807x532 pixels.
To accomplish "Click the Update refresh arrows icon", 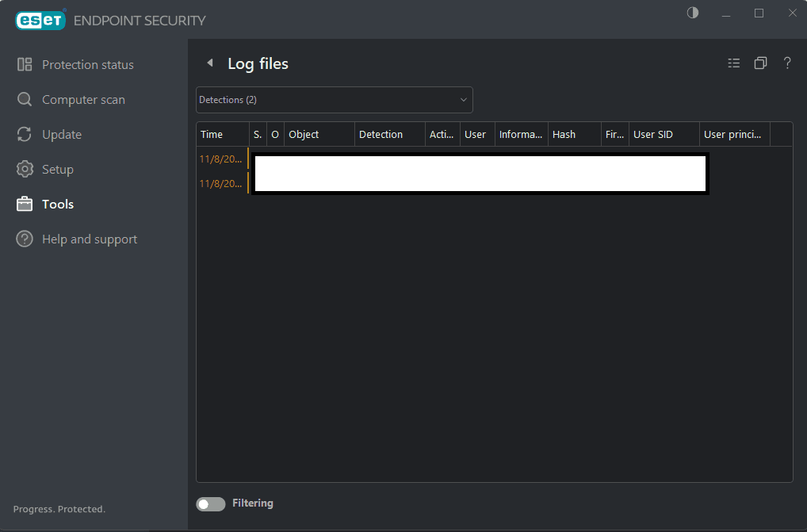I will [25, 134].
